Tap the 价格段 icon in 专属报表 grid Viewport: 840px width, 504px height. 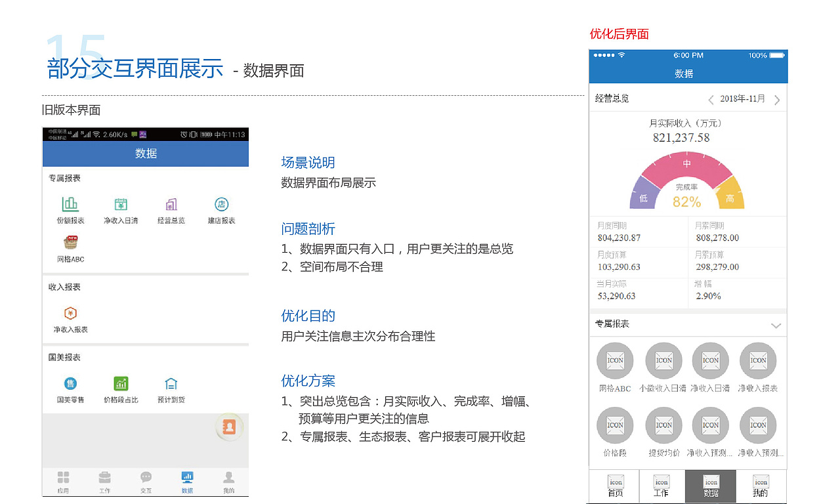(x=615, y=425)
